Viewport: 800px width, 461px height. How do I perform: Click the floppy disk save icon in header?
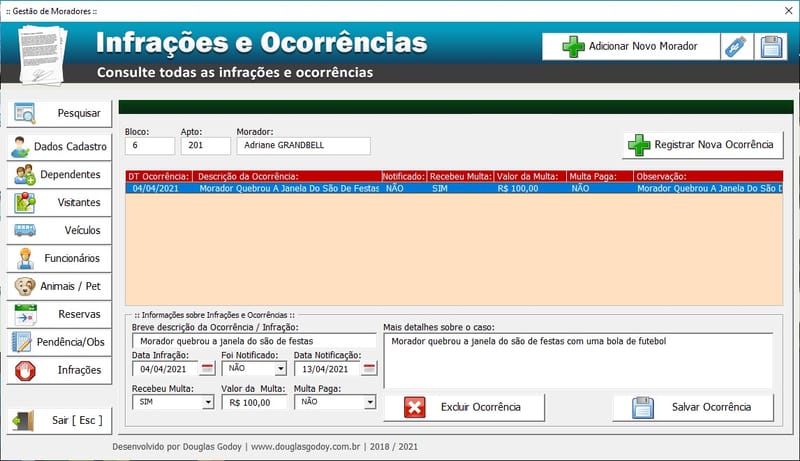coord(771,47)
